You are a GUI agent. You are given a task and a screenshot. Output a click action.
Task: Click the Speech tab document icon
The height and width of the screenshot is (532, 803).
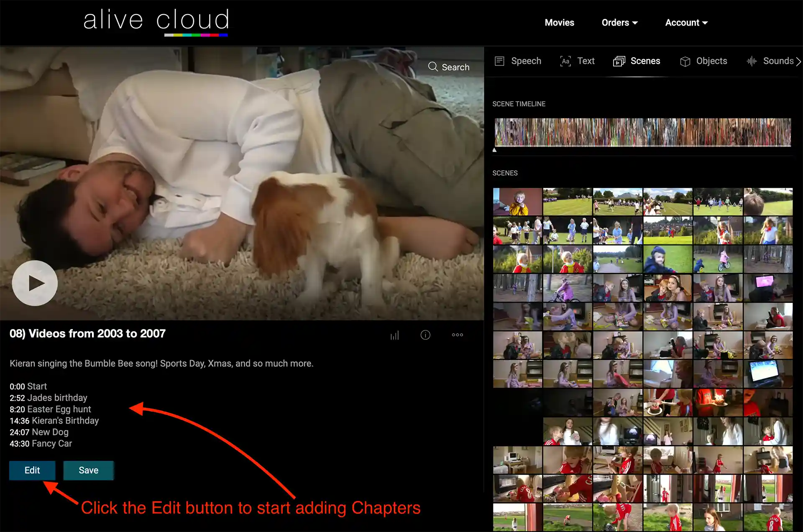click(499, 61)
